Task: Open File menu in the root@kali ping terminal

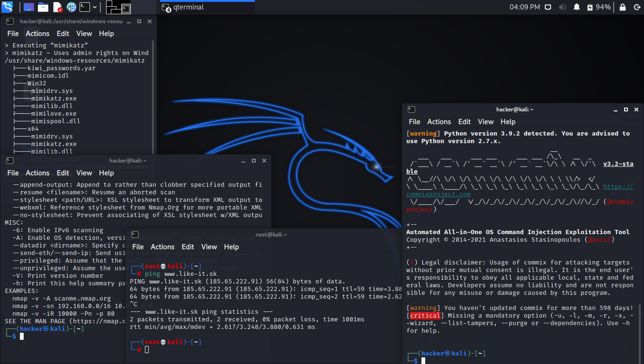Action: coord(138,247)
